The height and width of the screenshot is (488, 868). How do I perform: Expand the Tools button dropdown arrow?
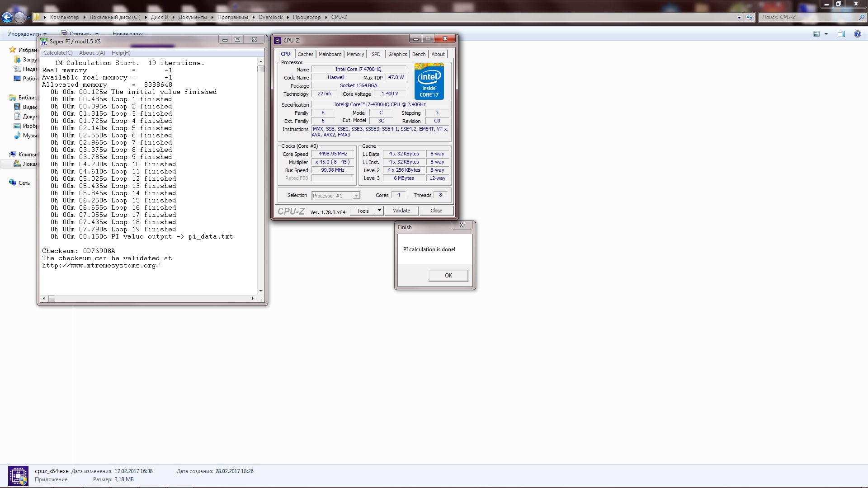coord(379,211)
